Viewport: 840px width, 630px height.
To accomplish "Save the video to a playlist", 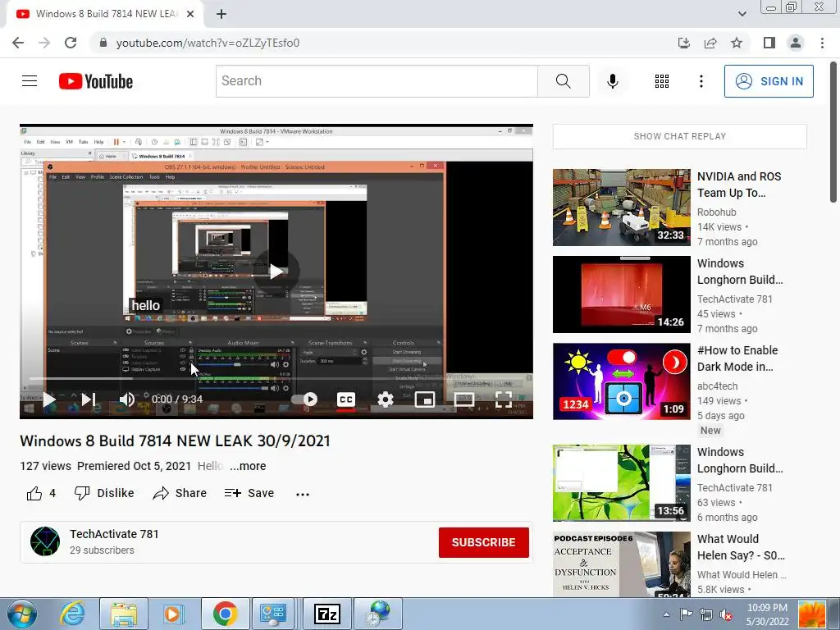I will click(x=249, y=493).
